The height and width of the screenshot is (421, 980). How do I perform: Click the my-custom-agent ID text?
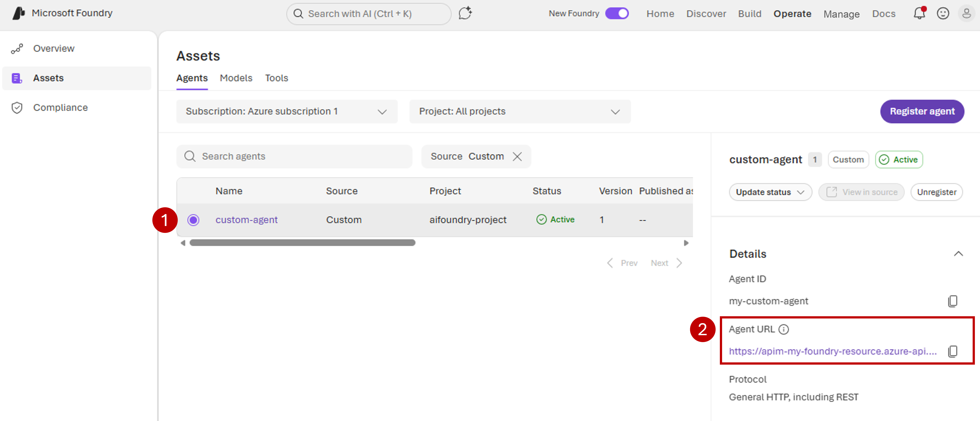tap(768, 301)
